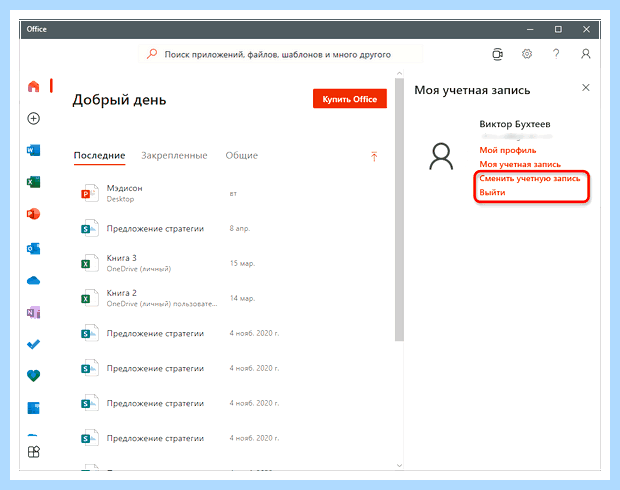Click the profile avatar picture

point(441,157)
